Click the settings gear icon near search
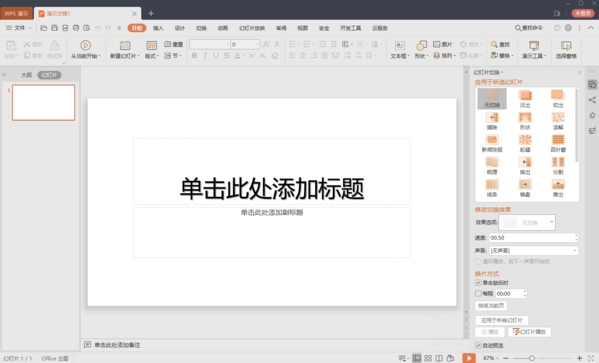Image resolution: width=599 pixels, height=363 pixels. (568, 28)
